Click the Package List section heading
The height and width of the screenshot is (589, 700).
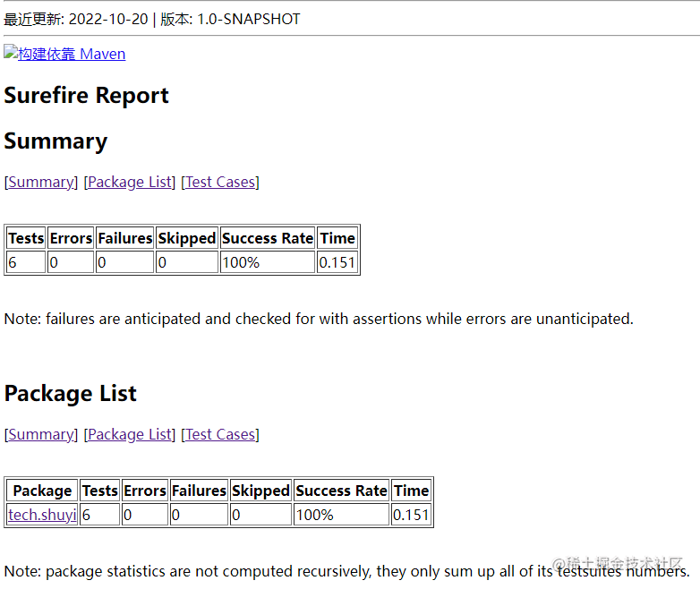coord(70,393)
